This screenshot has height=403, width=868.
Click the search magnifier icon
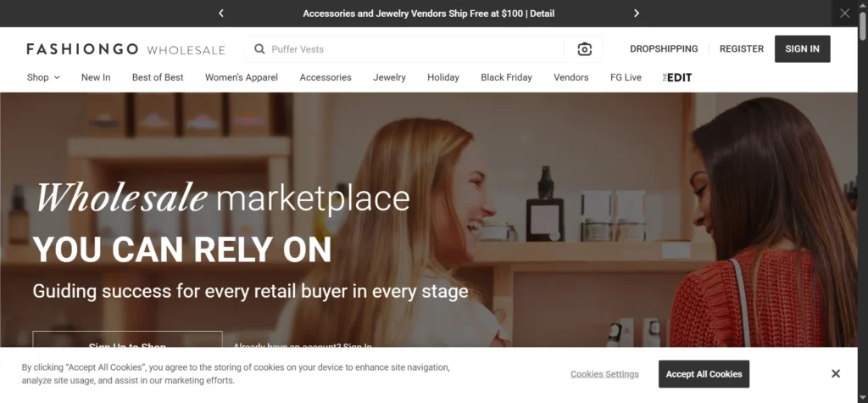[259, 49]
